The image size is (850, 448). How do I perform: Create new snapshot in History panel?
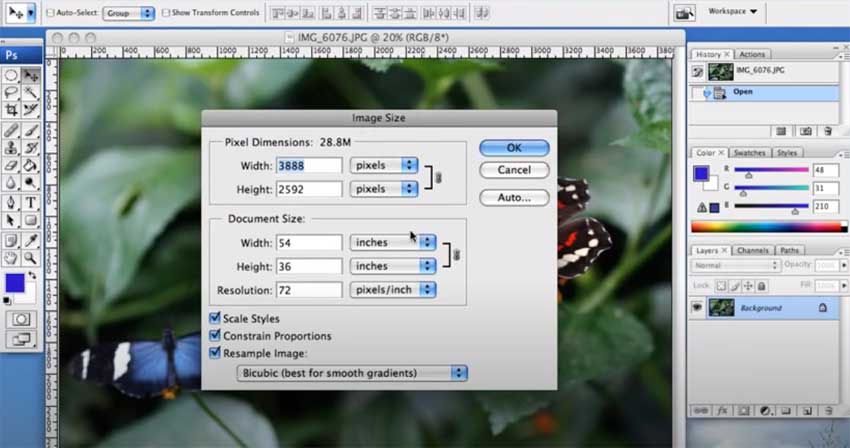(x=806, y=131)
